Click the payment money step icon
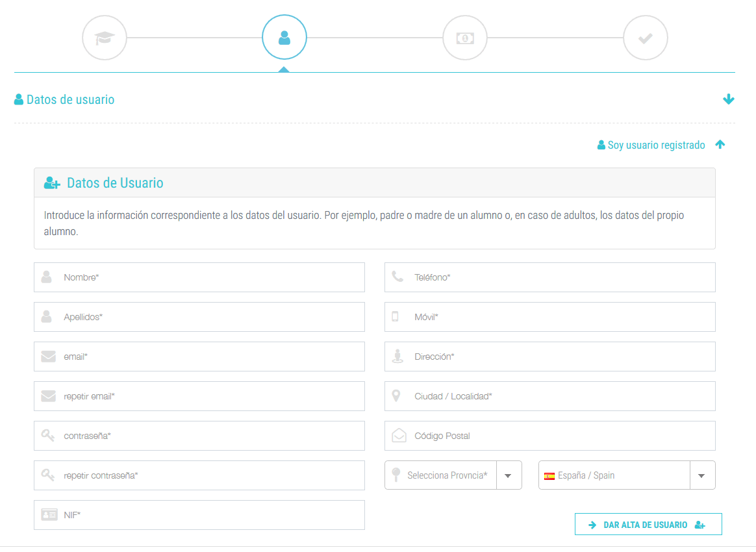The height and width of the screenshot is (552, 756). coord(464,38)
